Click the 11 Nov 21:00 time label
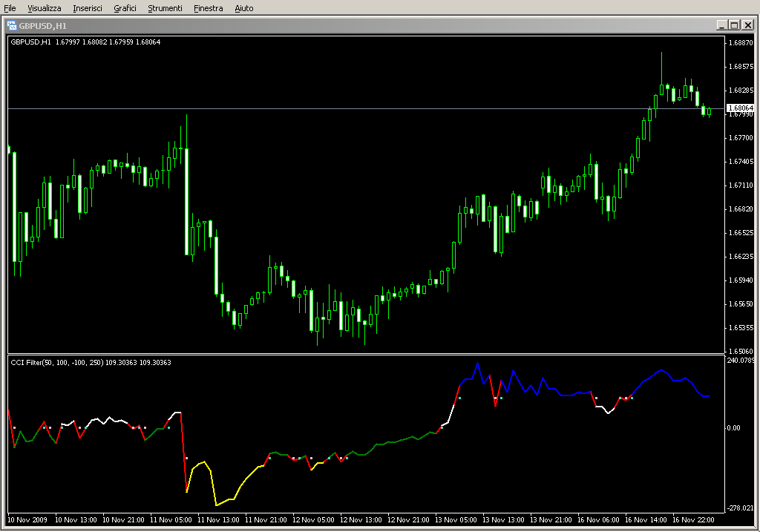The height and width of the screenshot is (532, 760). point(266,520)
